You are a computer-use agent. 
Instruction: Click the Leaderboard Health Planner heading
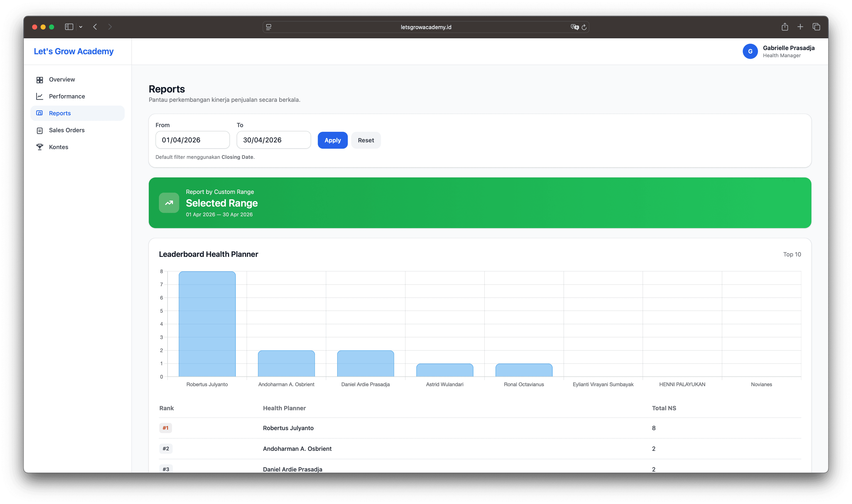(x=209, y=254)
